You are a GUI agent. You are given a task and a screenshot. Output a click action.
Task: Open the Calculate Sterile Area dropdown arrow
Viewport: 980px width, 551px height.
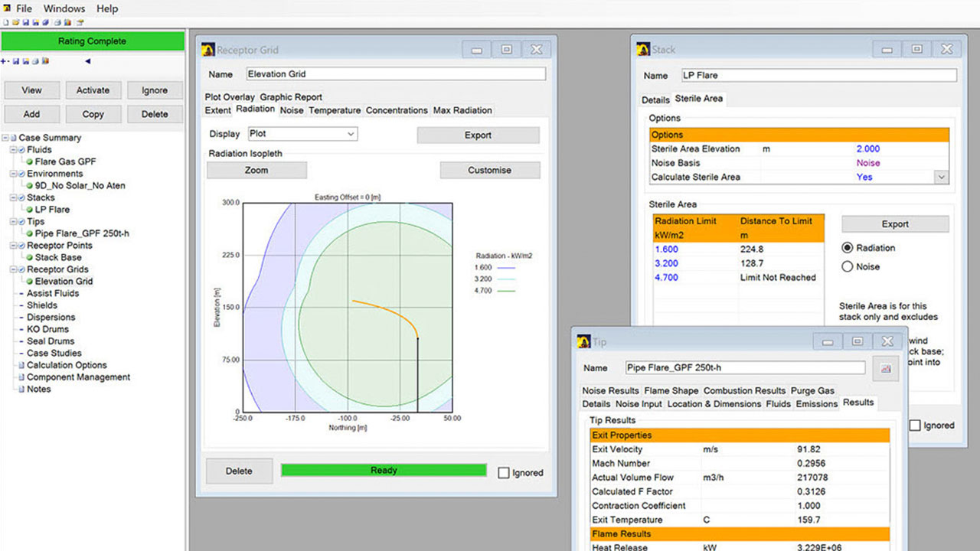pos(941,177)
